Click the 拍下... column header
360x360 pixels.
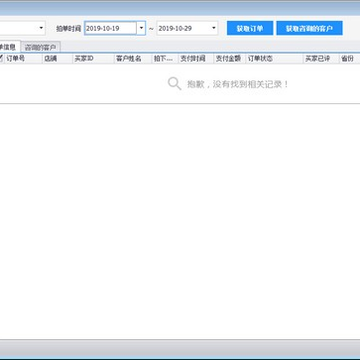pos(165,59)
